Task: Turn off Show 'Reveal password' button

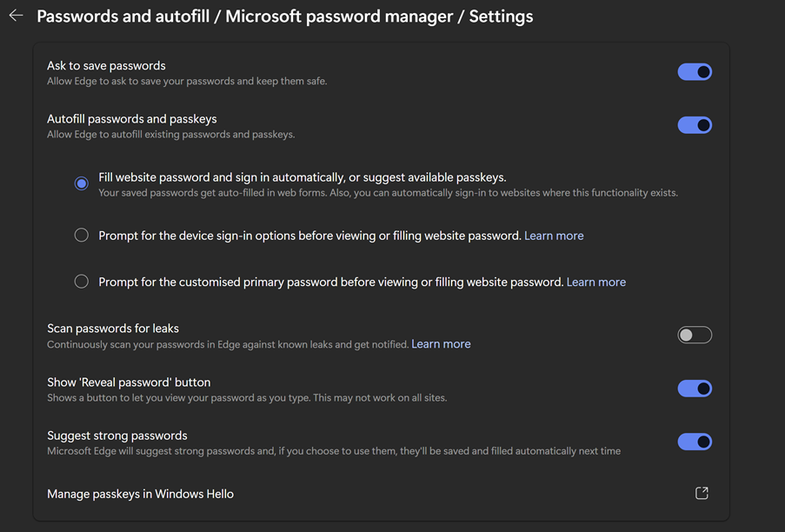Action: (694, 388)
